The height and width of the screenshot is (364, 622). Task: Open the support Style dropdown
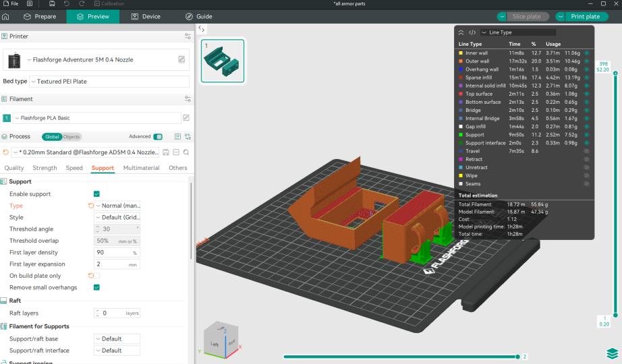(x=117, y=217)
